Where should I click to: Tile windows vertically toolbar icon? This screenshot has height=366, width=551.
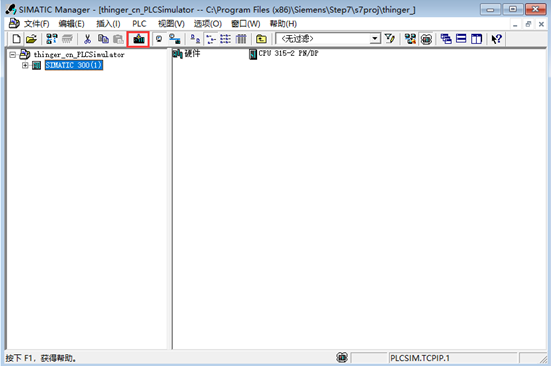click(x=477, y=39)
